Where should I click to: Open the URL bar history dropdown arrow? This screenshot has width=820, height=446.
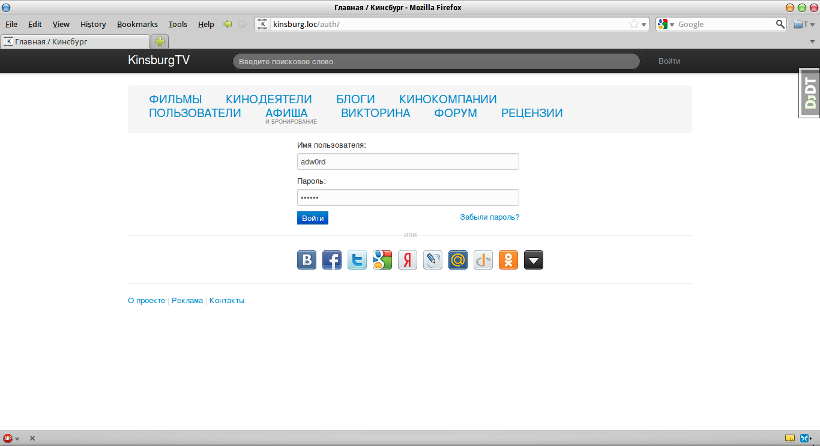click(x=644, y=24)
